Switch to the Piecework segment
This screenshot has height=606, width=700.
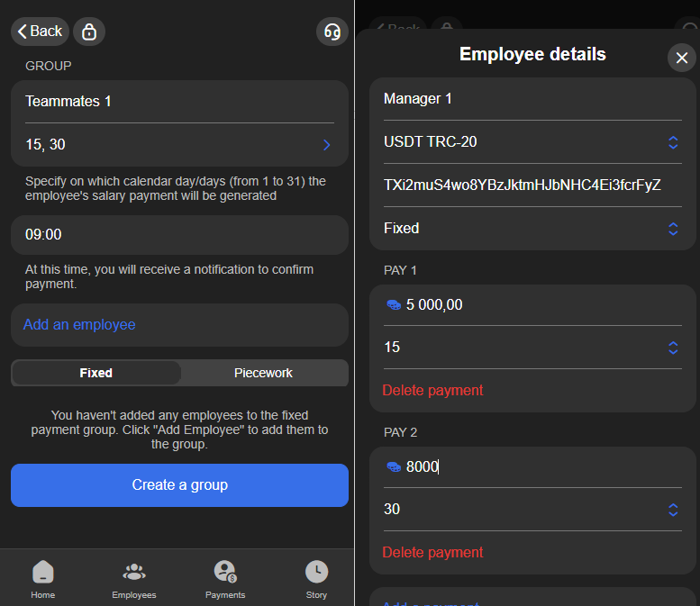click(263, 373)
